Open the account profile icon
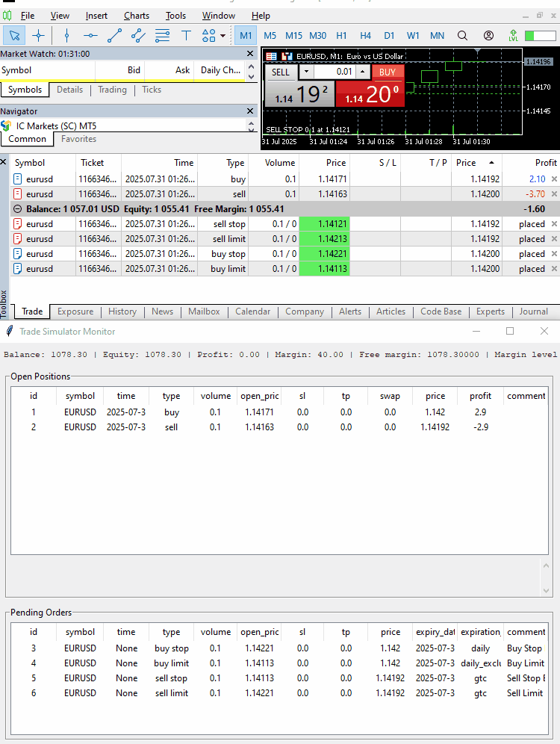Viewport: 560px width, 744px height. tap(488, 36)
